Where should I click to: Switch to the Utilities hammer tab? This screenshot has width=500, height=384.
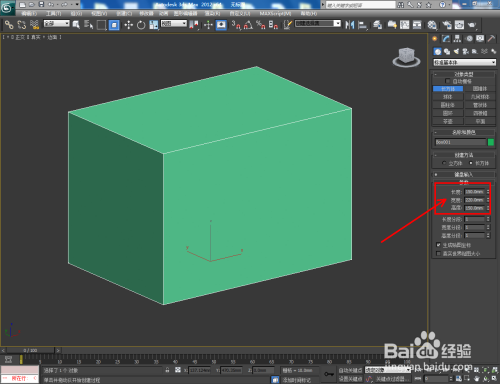click(x=491, y=39)
